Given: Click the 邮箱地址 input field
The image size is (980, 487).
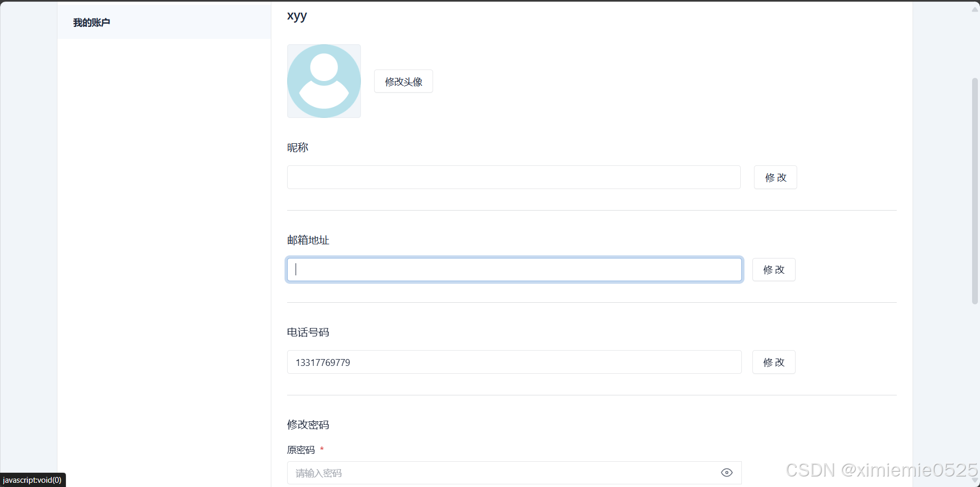Looking at the screenshot, I should pos(514,270).
